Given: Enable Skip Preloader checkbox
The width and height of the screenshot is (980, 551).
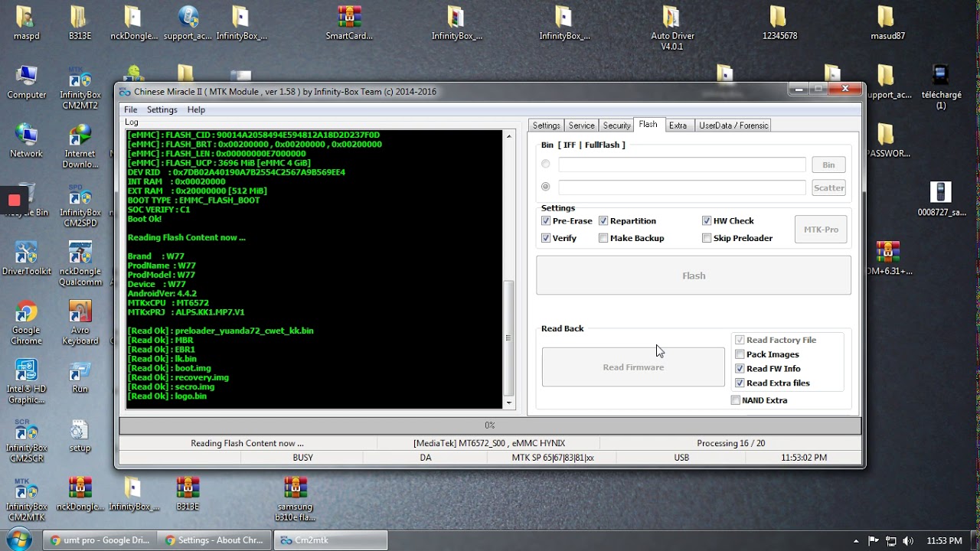Looking at the screenshot, I should coord(707,238).
